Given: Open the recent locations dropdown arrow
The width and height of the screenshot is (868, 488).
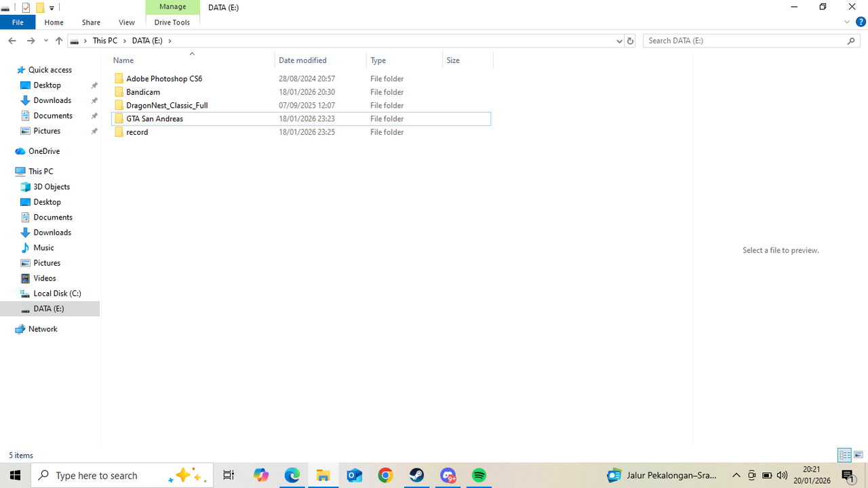Looking at the screenshot, I should pyautogui.click(x=45, y=41).
